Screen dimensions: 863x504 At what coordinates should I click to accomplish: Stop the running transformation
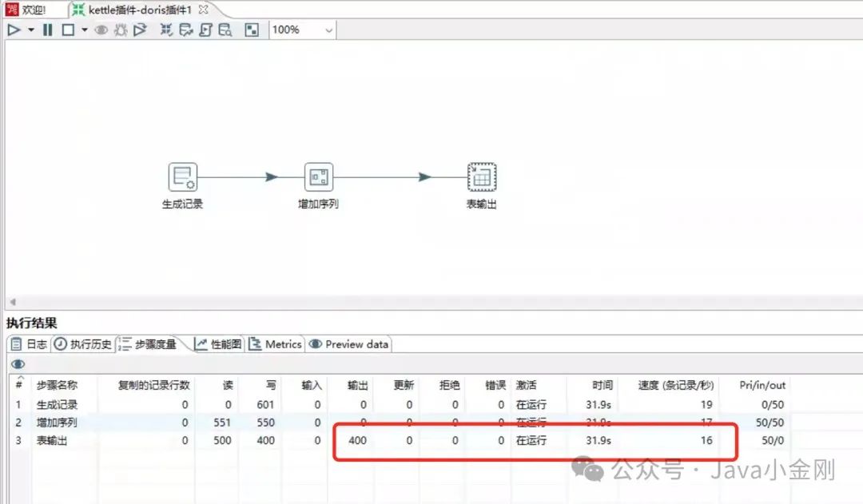(68, 30)
